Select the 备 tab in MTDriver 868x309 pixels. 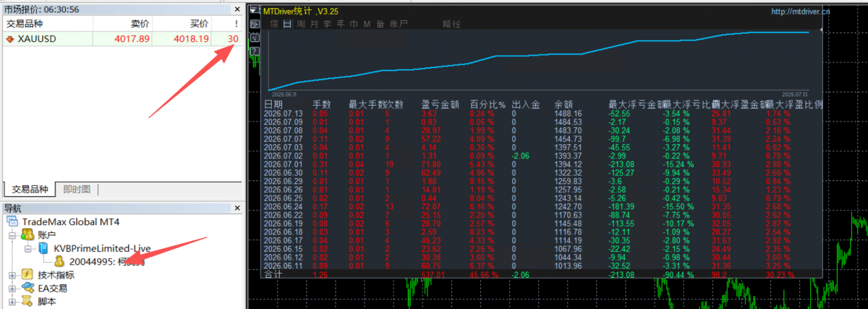[380, 24]
